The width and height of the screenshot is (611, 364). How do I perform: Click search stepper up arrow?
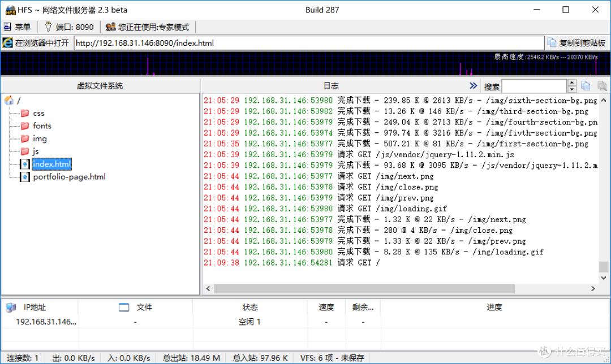click(571, 83)
